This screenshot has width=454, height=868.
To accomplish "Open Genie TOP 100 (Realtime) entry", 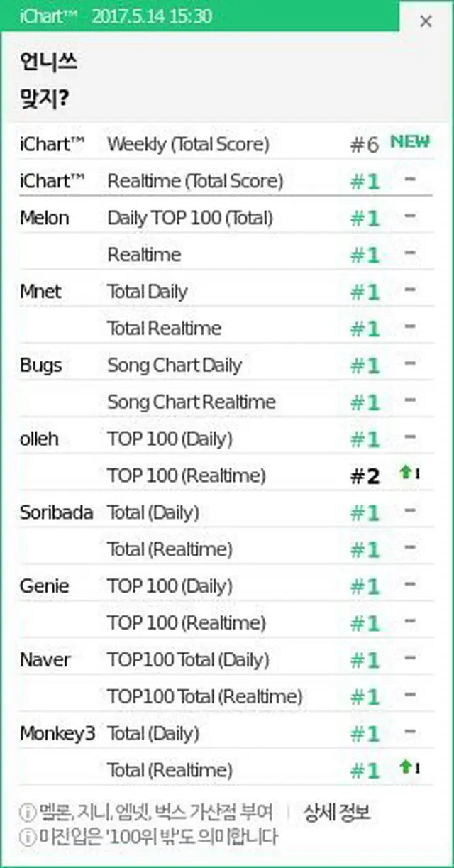I will (227, 623).
